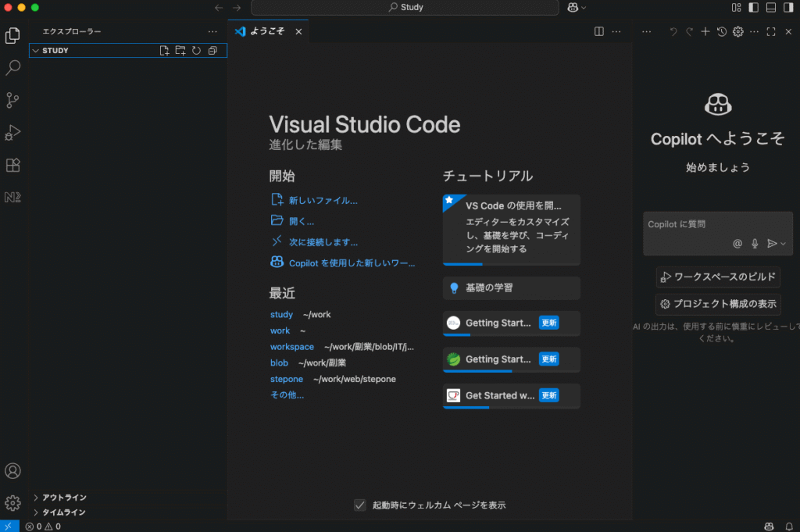Refresh the STUDY explorer tree
The width and height of the screenshot is (800, 532).
pyautogui.click(x=196, y=51)
